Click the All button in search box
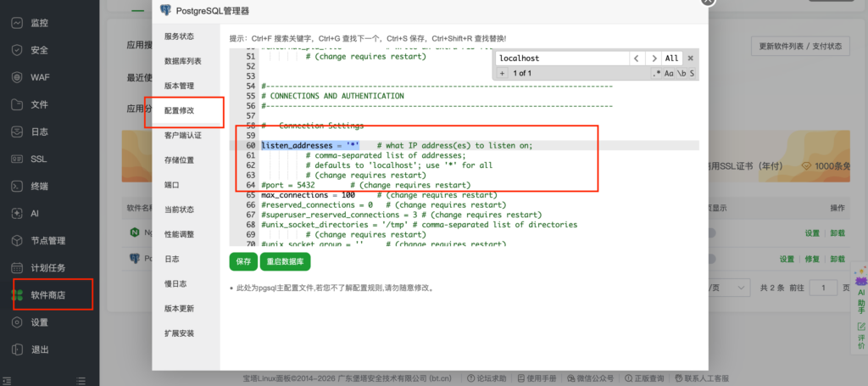 coord(671,59)
